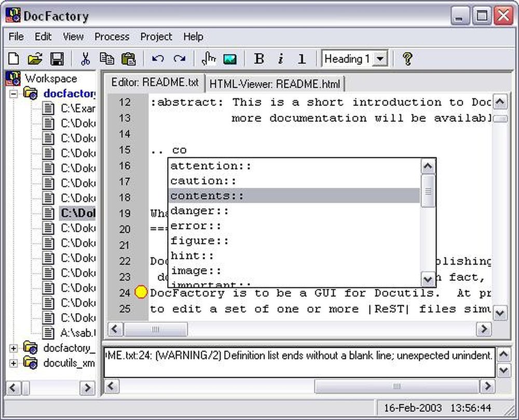Choose 'caution::' from the autocomplete list

(x=294, y=181)
